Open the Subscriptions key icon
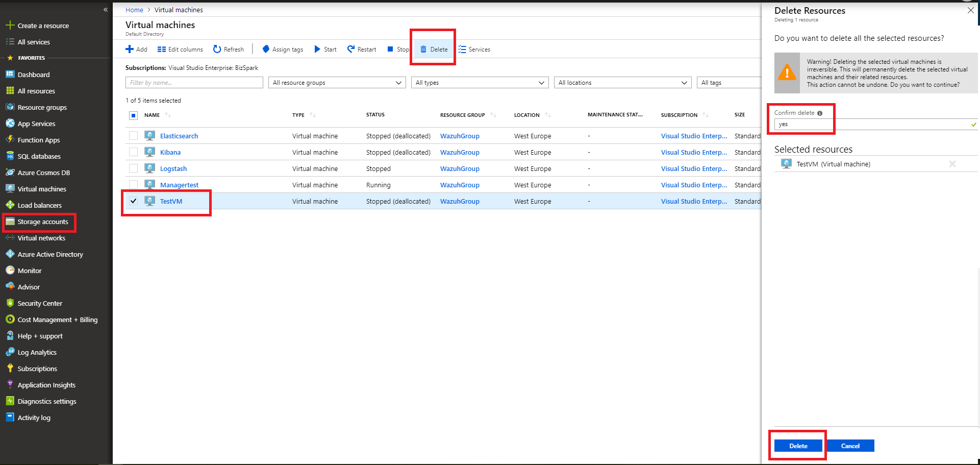The width and height of the screenshot is (980, 465). [x=10, y=369]
